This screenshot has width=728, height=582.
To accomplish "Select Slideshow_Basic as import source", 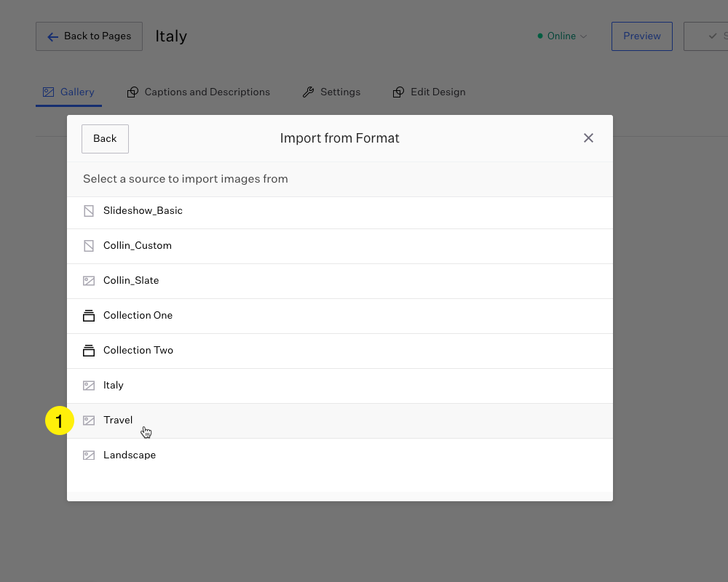I will click(x=340, y=211).
